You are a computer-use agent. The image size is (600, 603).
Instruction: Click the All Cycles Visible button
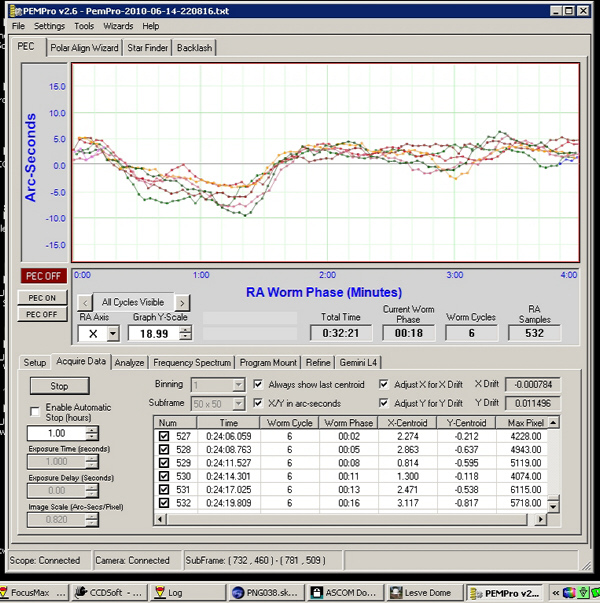(133, 302)
